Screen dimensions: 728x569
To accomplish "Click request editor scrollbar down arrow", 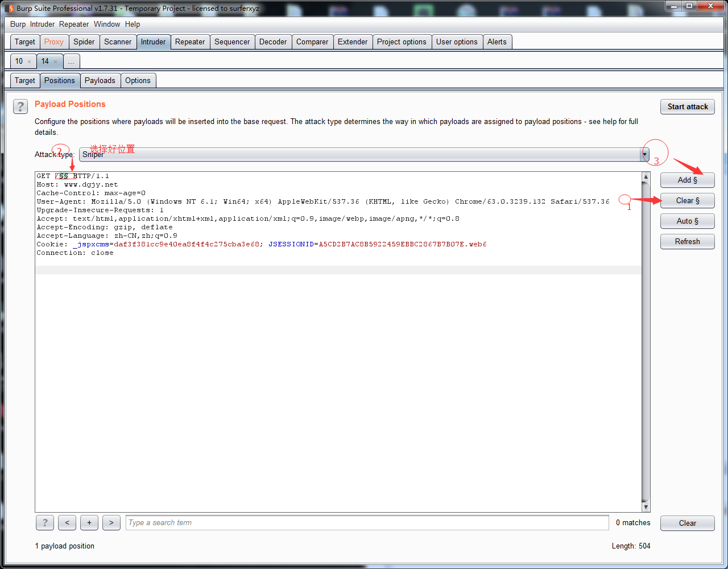I will click(646, 507).
